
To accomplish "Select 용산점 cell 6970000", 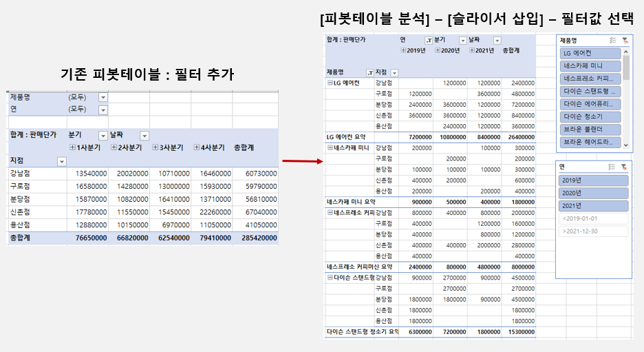I will 171,225.
